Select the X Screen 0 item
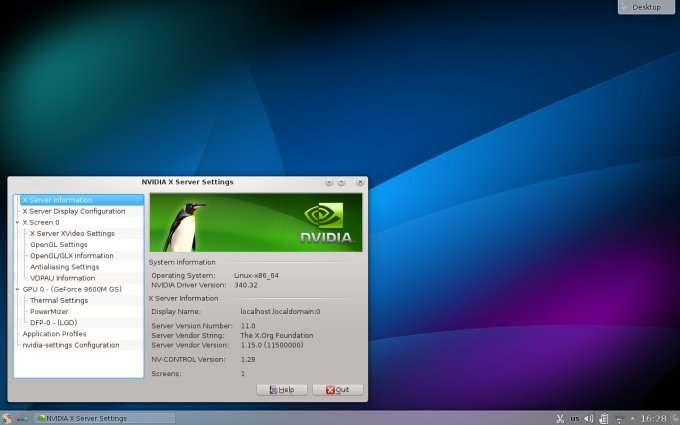 (x=41, y=222)
